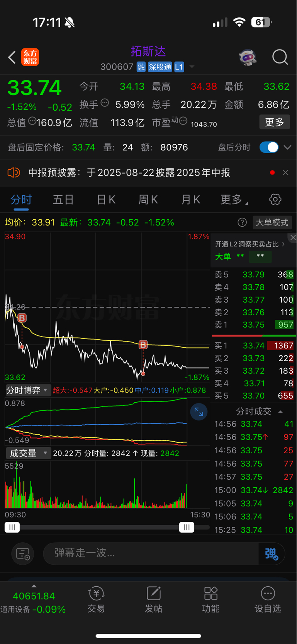Image resolution: width=297 pixels, height=644 pixels.
Task: Switch to the 分时 tab
Action: pyautogui.click(x=21, y=200)
